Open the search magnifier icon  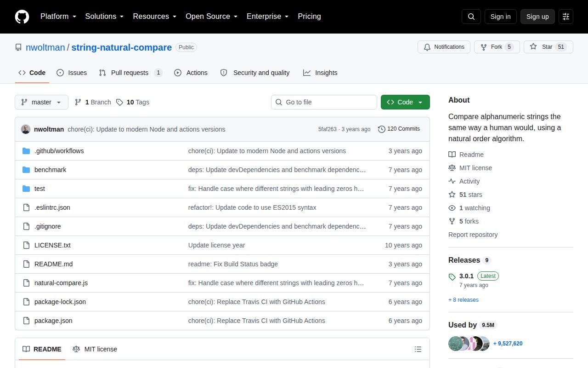pyautogui.click(x=471, y=17)
